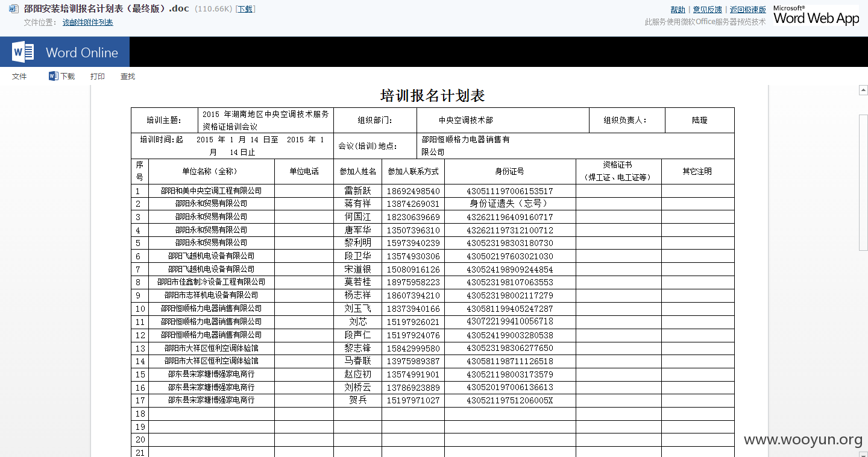This screenshot has height=457, width=868.
Task: Click the 资格证书 column header
Action: point(618,171)
